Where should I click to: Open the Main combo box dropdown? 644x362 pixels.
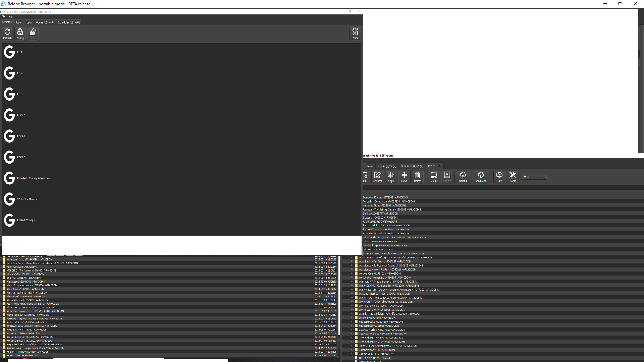(x=535, y=177)
